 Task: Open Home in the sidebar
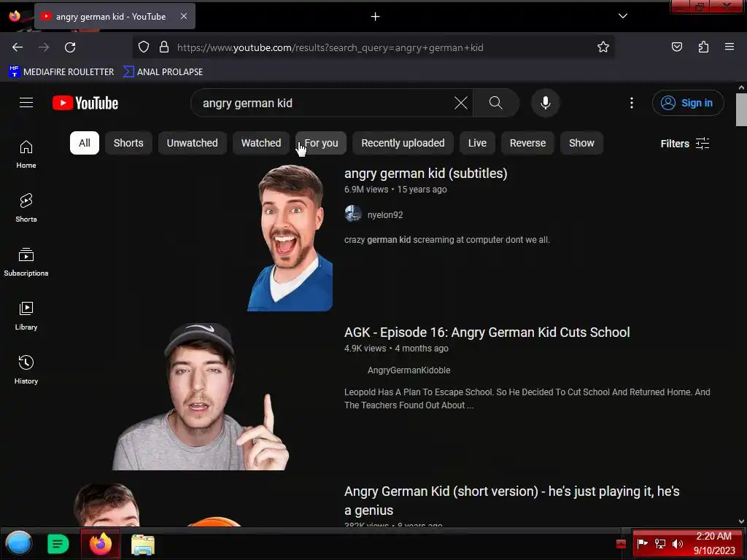26,155
